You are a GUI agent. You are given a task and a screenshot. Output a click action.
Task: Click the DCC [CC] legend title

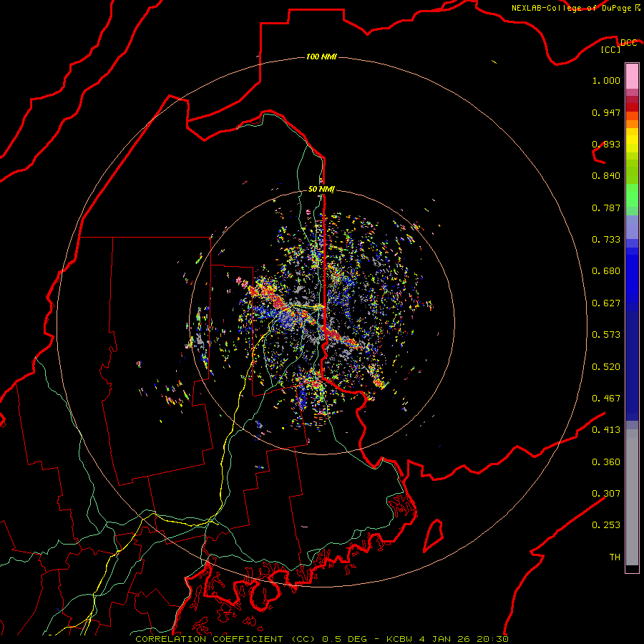[618, 46]
